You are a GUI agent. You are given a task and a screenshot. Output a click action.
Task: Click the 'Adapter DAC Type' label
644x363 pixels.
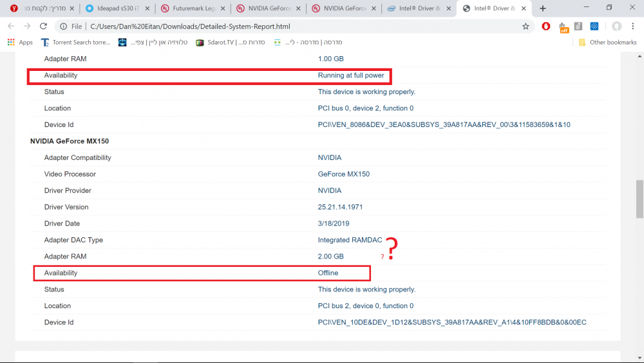73,240
